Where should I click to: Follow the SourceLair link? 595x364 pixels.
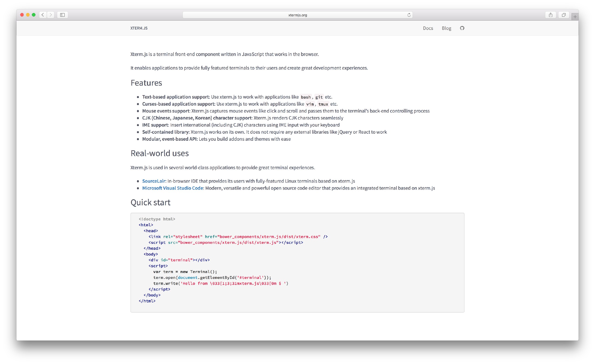click(154, 181)
